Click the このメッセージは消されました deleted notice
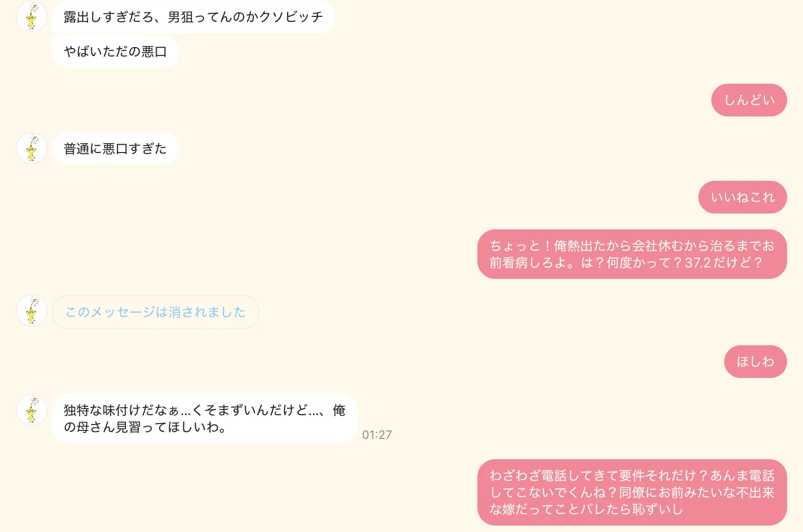Viewport: 803px width, 532px height. click(x=155, y=312)
